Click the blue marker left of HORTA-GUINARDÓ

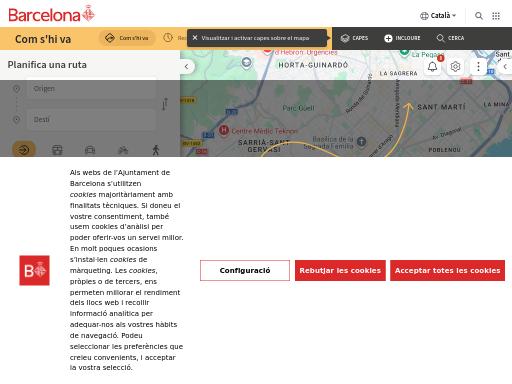tap(246, 63)
